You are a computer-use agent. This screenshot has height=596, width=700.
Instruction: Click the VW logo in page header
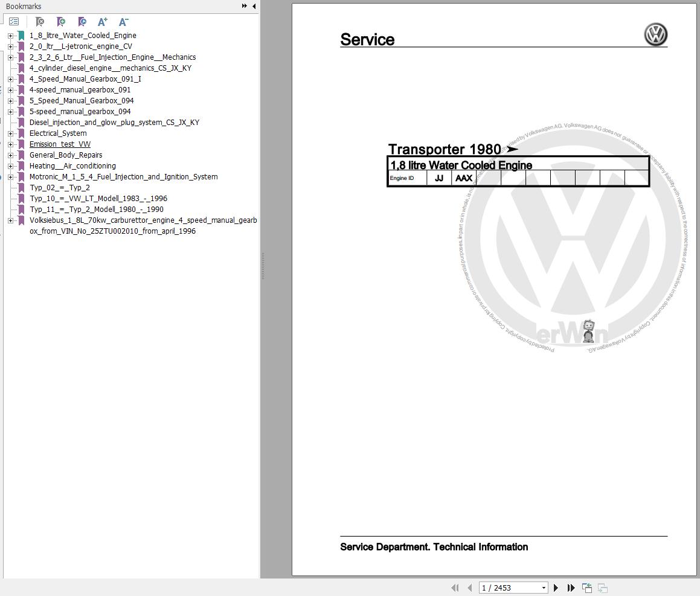coord(655,34)
